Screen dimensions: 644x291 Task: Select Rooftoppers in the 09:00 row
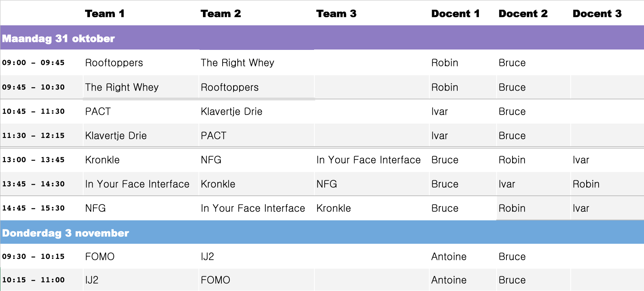pos(114,63)
